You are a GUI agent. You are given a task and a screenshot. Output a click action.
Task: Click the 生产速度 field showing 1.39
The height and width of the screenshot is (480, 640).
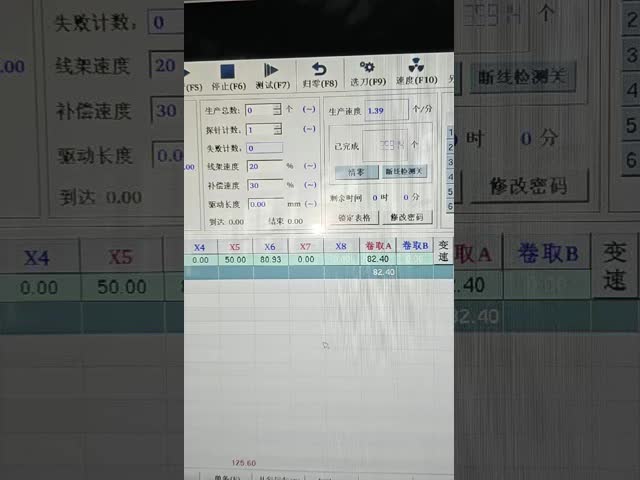point(387,110)
